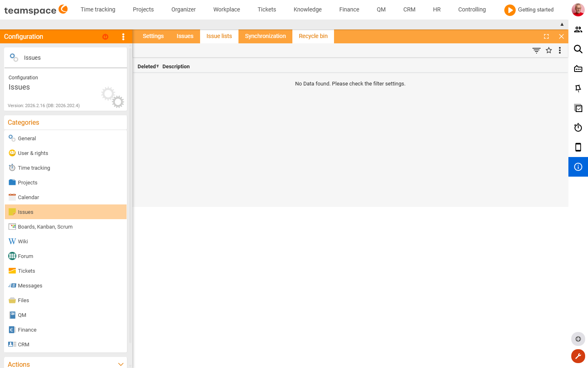The height and width of the screenshot is (368, 588).
Task: Open the info icon in right sidebar
Action: [578, 167]
